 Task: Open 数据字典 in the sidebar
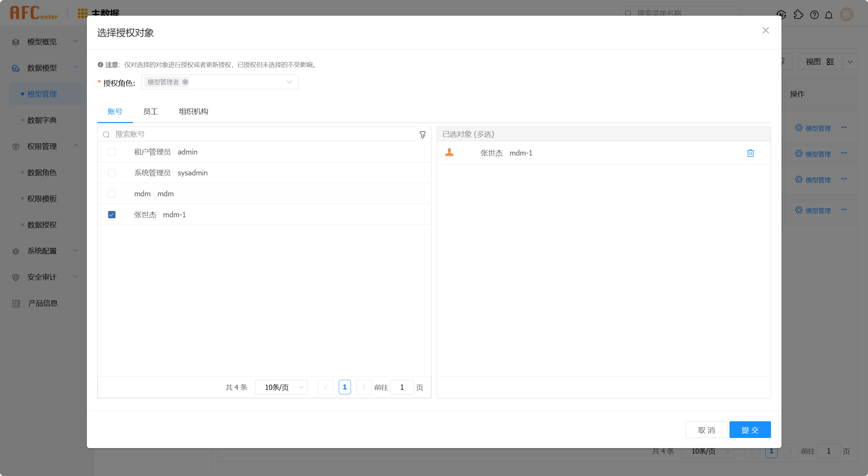42,120
